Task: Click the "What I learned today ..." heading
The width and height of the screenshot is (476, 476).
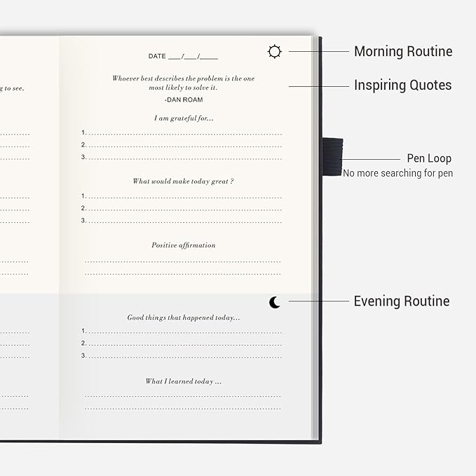Action: tap(184, 381)
